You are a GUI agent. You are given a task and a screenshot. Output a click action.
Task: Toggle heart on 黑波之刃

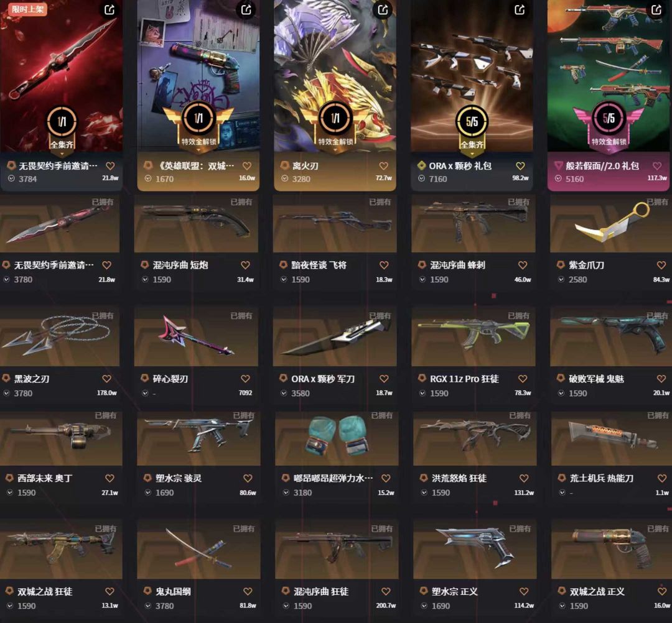click(x=107, y=379)
